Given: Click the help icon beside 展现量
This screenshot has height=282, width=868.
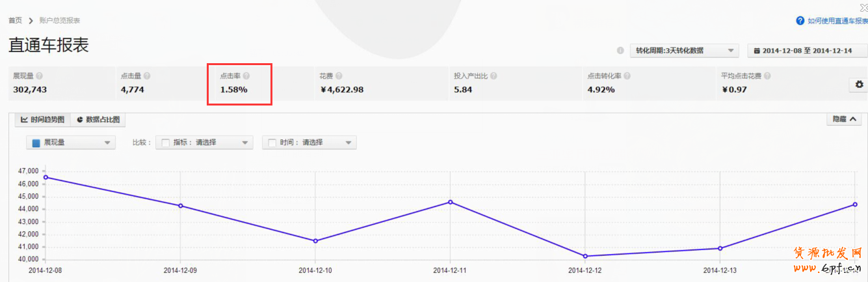Looking at the screenshot, I should click(40, 76).
